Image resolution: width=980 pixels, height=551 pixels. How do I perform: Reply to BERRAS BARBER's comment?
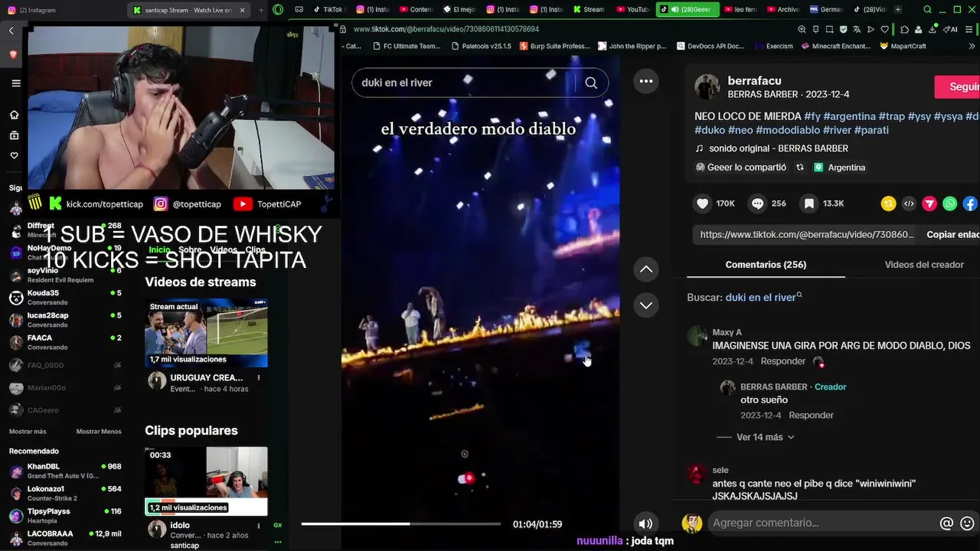coord(811,416)
